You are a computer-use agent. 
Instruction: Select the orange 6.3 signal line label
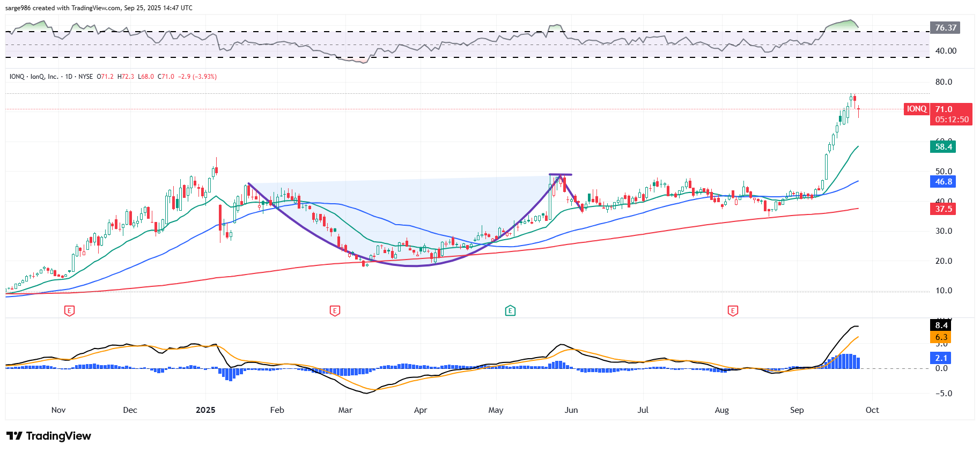(x=941, y=337)
